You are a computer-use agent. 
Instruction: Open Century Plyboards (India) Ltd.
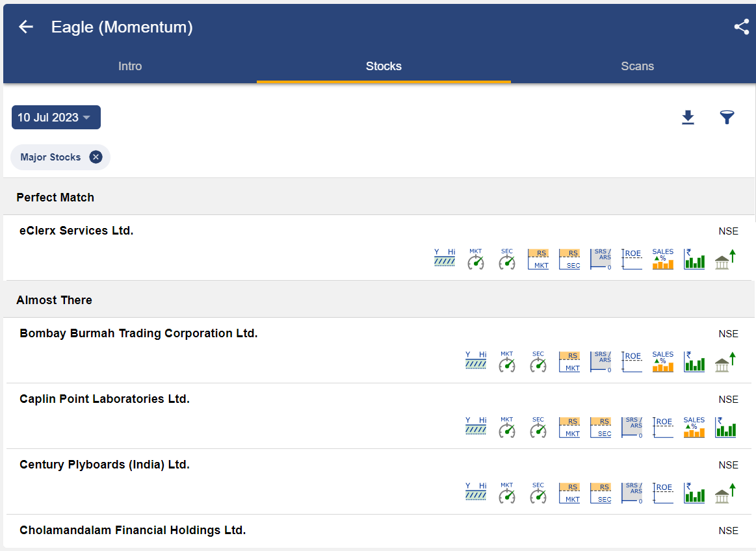click(105, 464)
